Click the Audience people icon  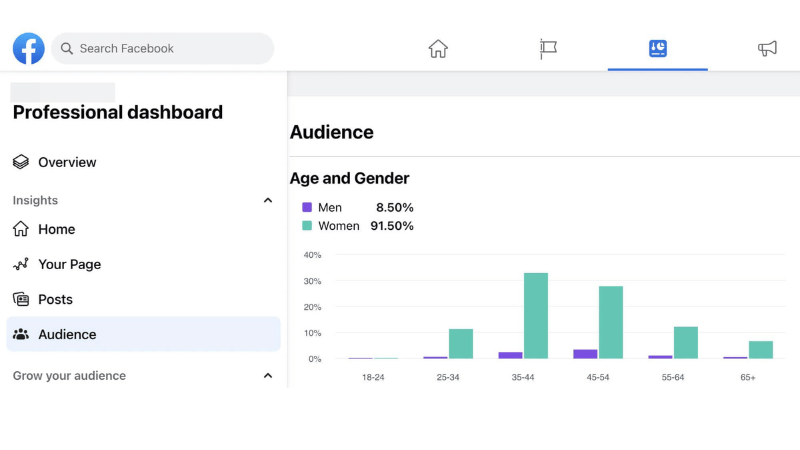coord(21,334)
